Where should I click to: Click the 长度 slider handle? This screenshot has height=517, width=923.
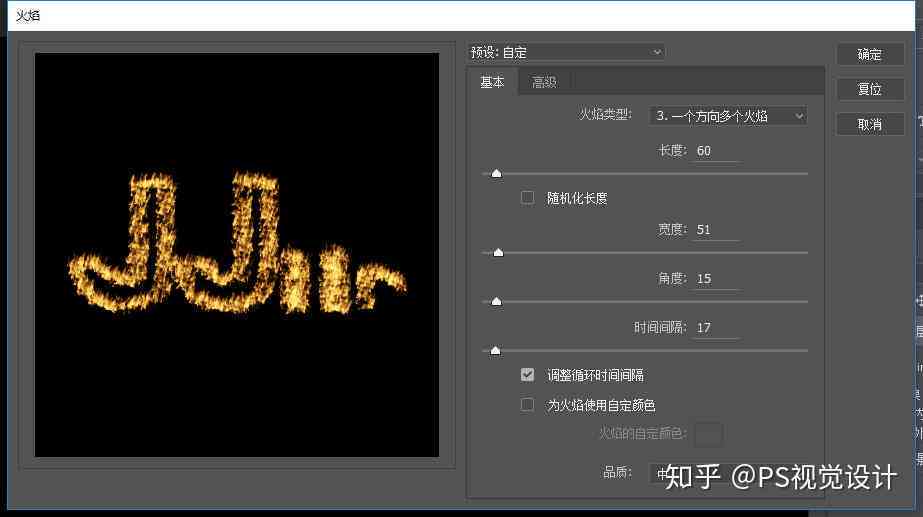click(496, 174)
